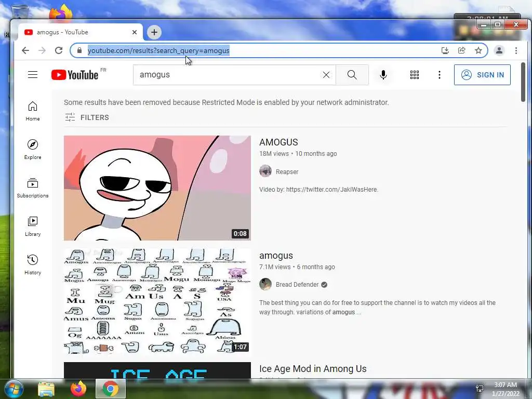
Task: Open Subscriptions in the YouTube sidebar
Action: 33,188
